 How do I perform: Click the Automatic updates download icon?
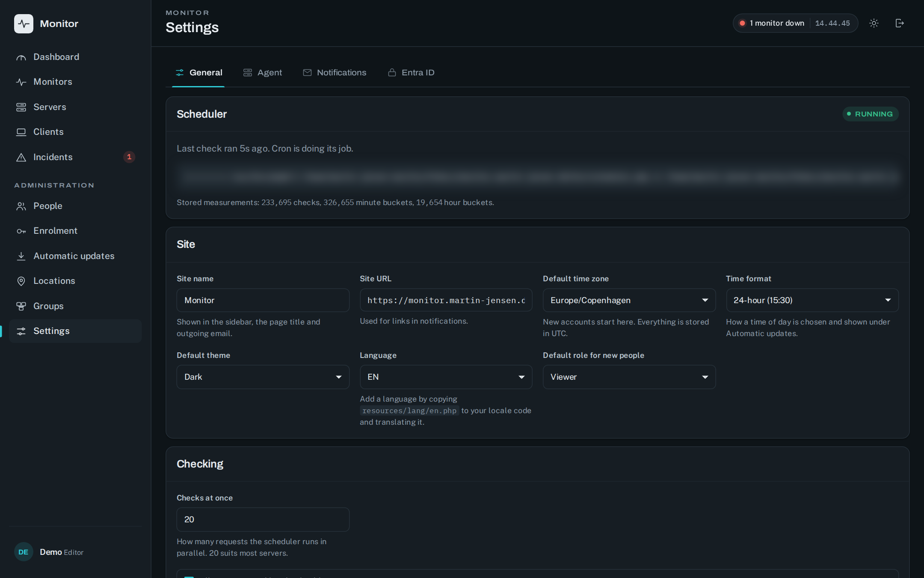(x=21, y=256)
